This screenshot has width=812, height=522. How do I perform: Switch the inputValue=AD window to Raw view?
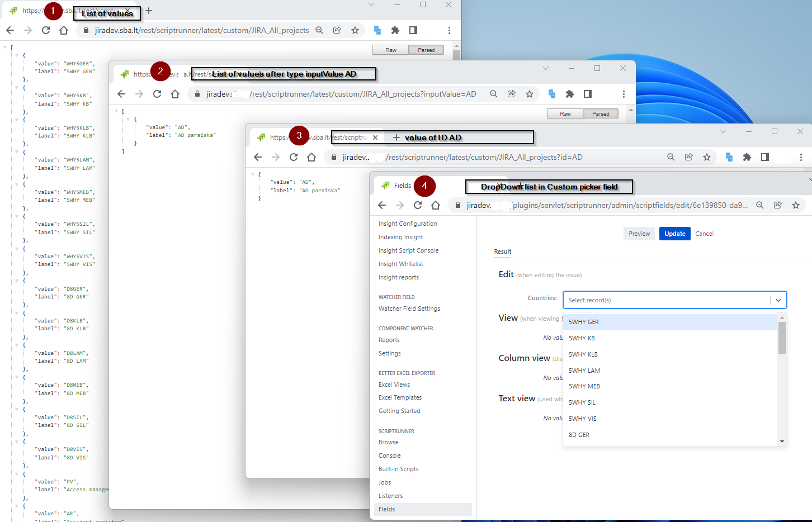[565, 113]
